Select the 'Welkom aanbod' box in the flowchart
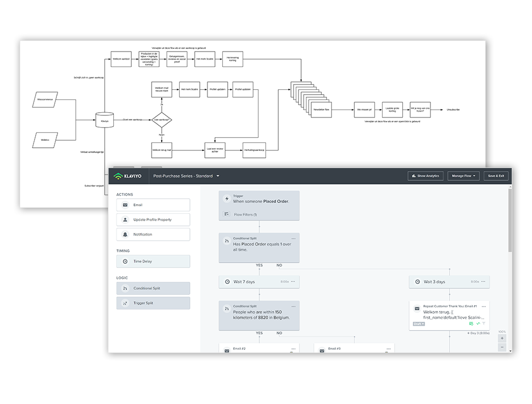The width and height of the screenshot is (532, 404). point(121,59)
